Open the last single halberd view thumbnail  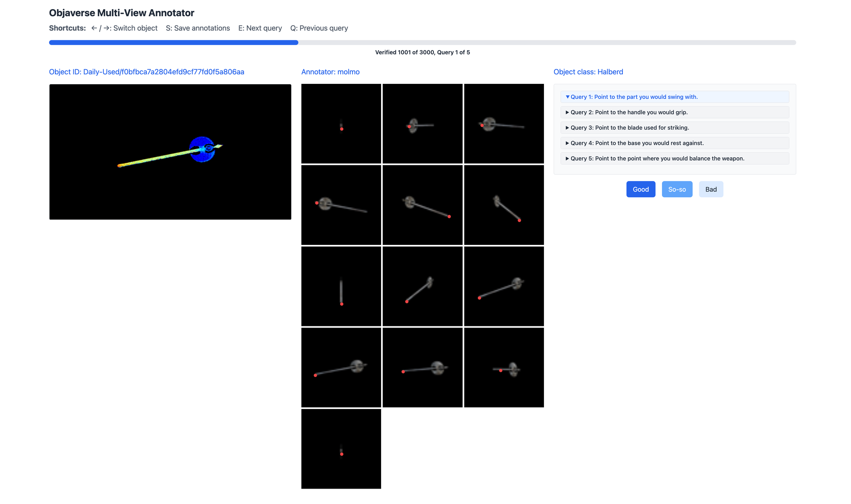pyautogui.click(x=341, y=449)
